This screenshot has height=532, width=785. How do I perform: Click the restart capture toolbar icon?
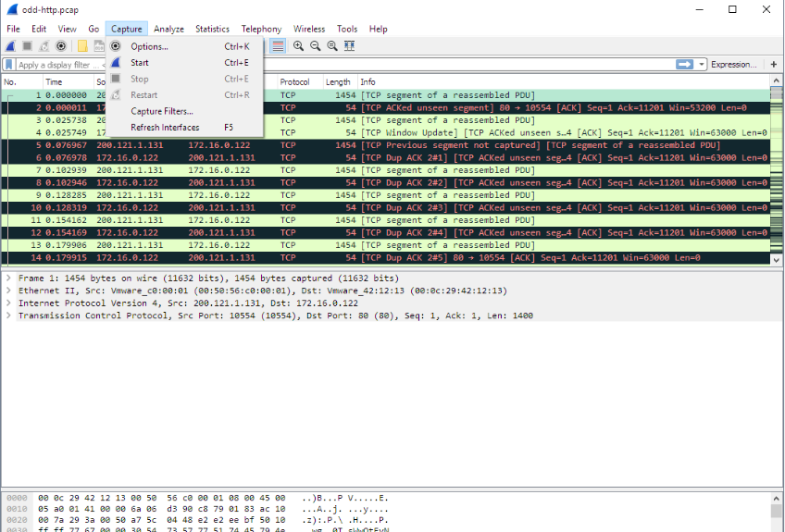pos(44,46)
